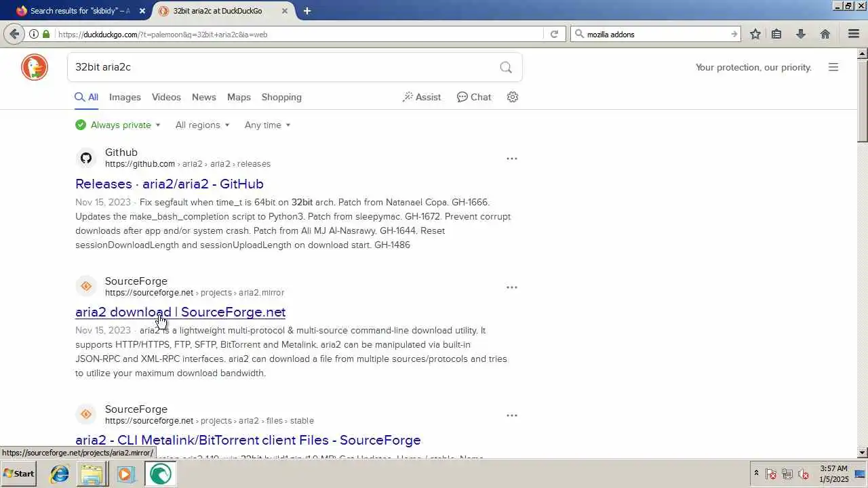Open more options for aria2 files stable result
The width and height of the screenshot is (868, 488).
[512, 415]
